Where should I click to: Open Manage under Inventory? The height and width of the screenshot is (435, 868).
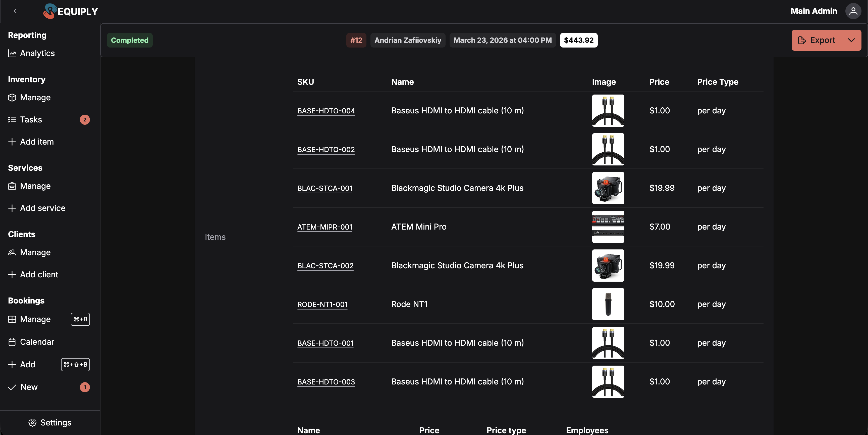(29, 98)
